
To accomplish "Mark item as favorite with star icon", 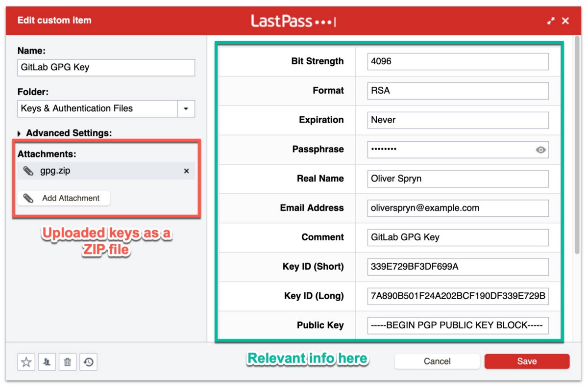I will click(26, 362).
